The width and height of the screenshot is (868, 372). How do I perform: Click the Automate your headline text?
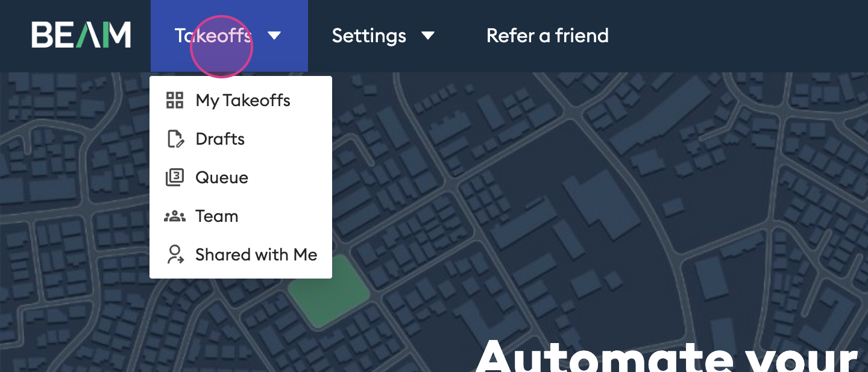click(666, 356)
